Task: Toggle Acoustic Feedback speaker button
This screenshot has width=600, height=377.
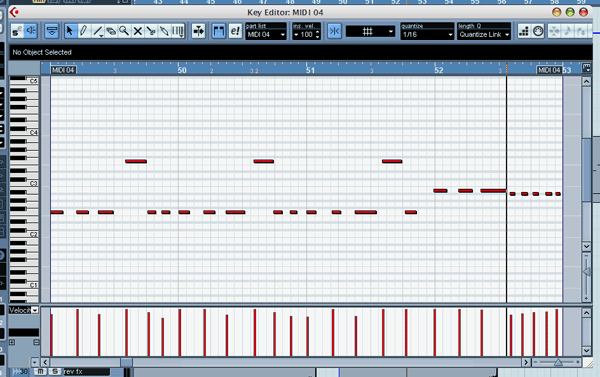Action: tap(31, 31)
